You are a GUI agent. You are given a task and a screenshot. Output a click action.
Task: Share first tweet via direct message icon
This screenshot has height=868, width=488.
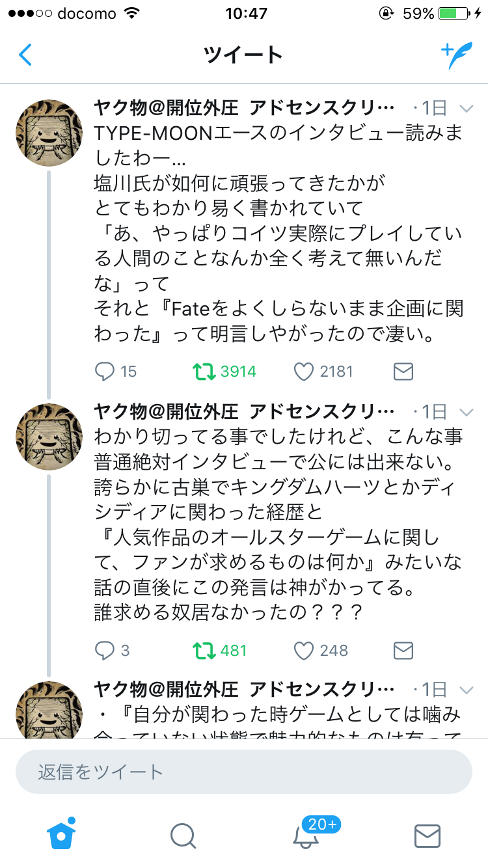click(403, 372)
